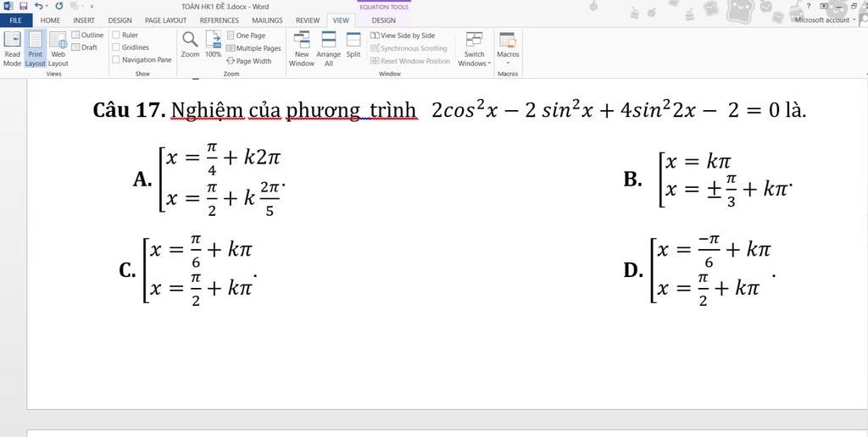868x437 pixels.
Task: Switch to the REVIEW tab
Action: (x=307, y=20)
